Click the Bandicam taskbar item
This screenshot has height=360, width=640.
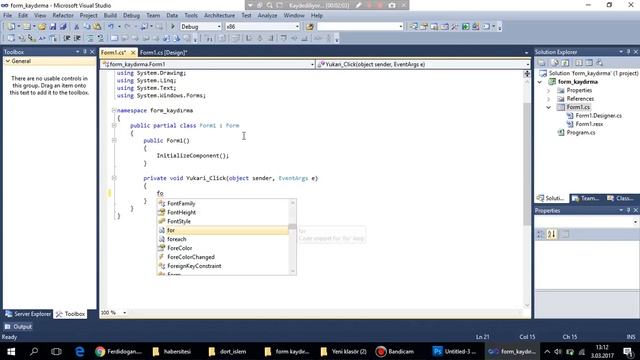click(395, 351)
